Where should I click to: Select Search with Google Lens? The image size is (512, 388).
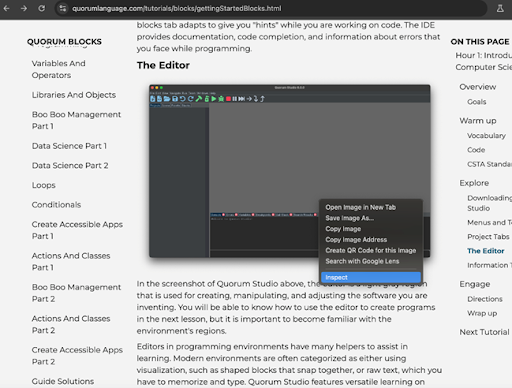pyautogui.click(x=362, y=261)
